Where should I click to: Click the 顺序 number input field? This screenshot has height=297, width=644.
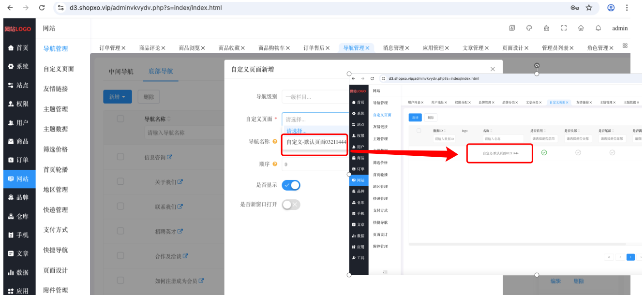[315, 164]
